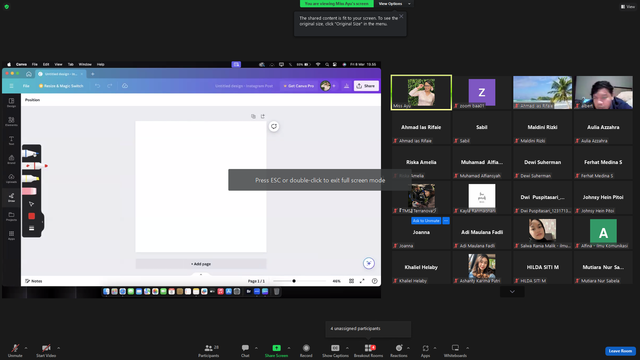The image size is (640, 360).
Task: Open the analytics chart icon beside Share
Action: 347,86
